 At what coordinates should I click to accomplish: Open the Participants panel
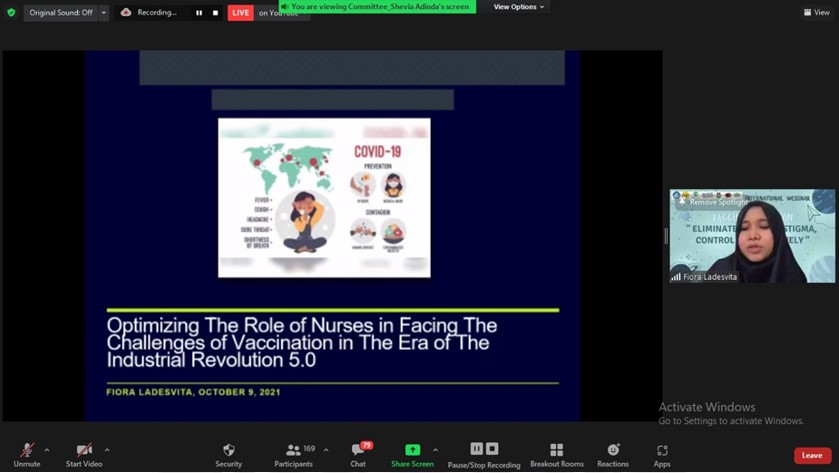pos(293,454)
